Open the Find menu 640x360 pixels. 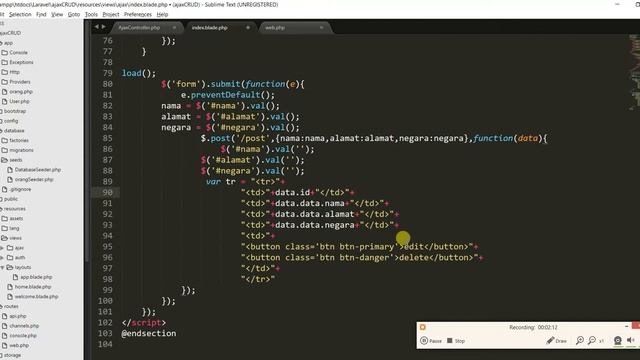tap(41, 14)
